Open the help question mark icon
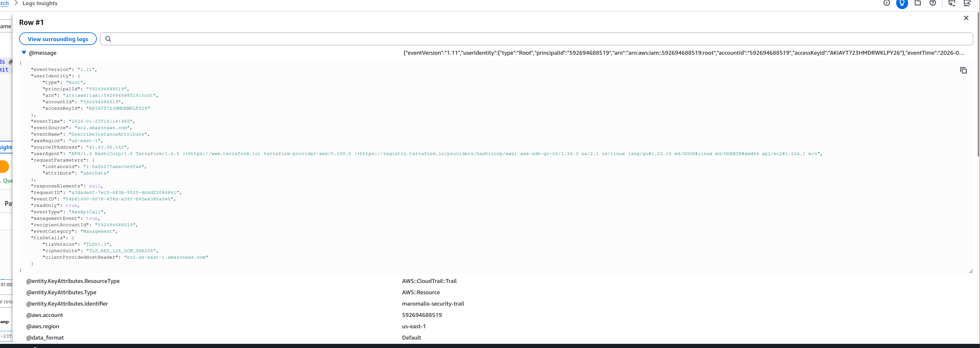The image size is (980, 348). [x=932, y=3]
